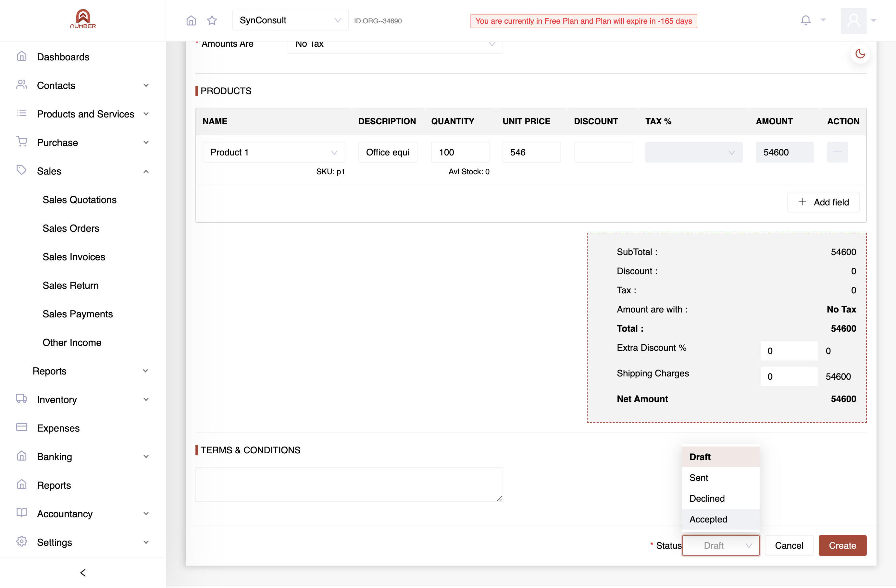The image size is (896, 588).
Task: Select Accepted status option
Action: pos(720,519)
